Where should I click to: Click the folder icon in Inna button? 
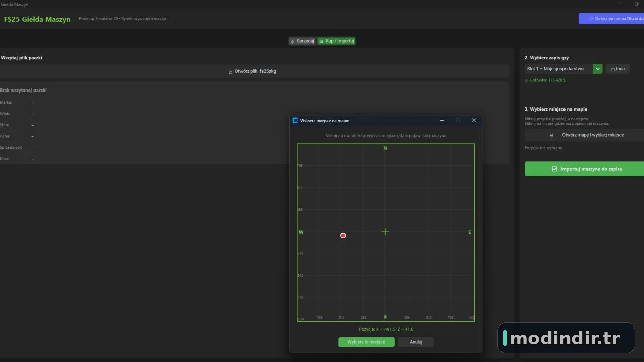[613, 69]
